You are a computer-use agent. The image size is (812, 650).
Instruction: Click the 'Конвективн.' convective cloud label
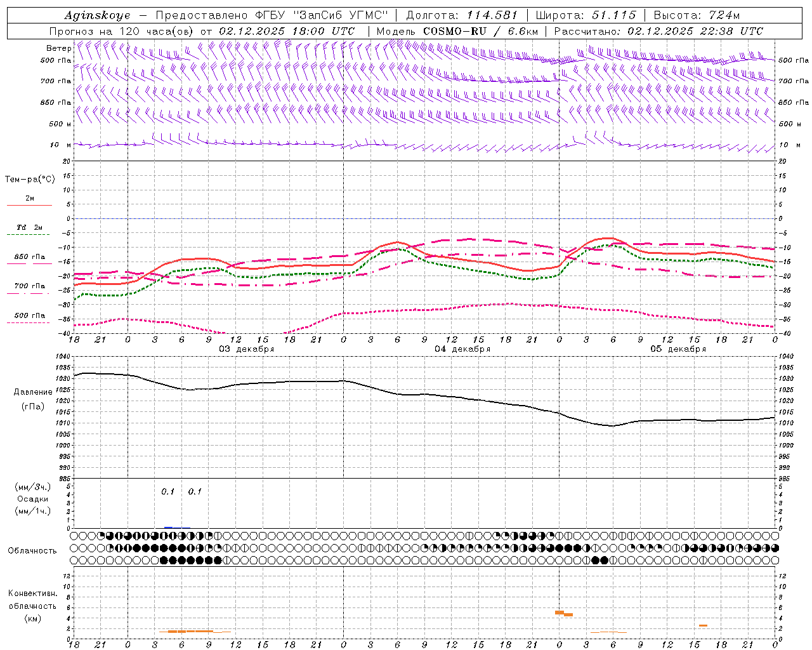click(x=32, y=594)
